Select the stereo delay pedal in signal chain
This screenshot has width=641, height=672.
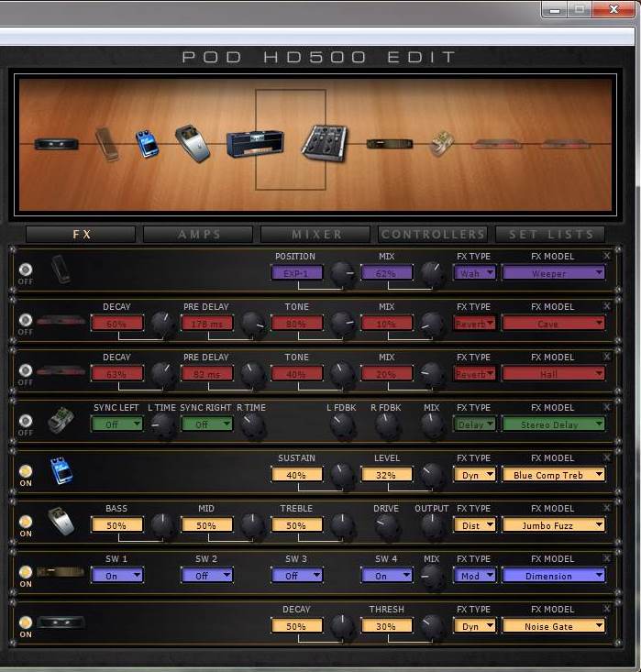(x=442, y=144)
